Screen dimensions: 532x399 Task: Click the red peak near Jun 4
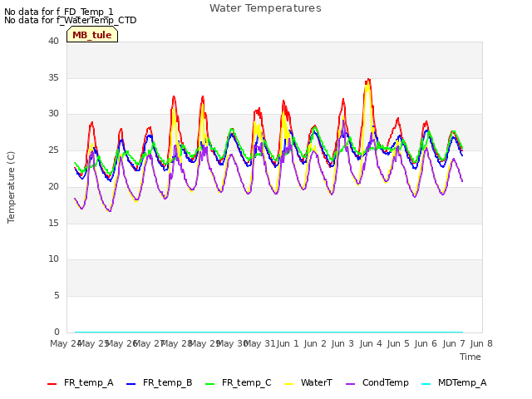(368, 80)
